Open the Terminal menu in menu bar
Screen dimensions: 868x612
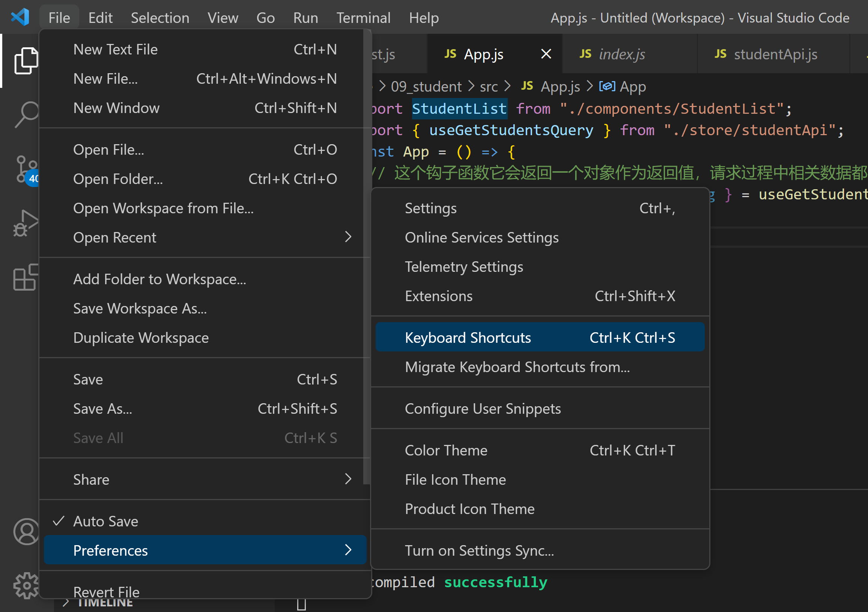(363, 18)
